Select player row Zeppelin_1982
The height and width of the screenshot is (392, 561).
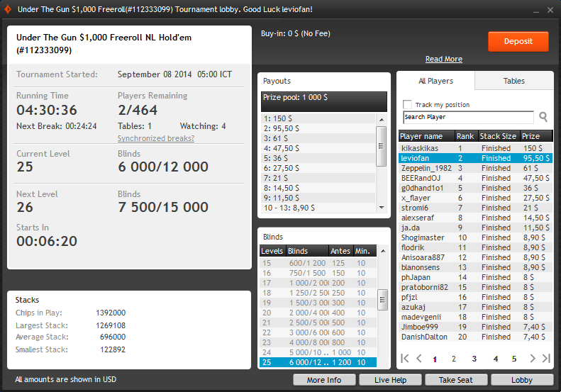tap(475, 168)
